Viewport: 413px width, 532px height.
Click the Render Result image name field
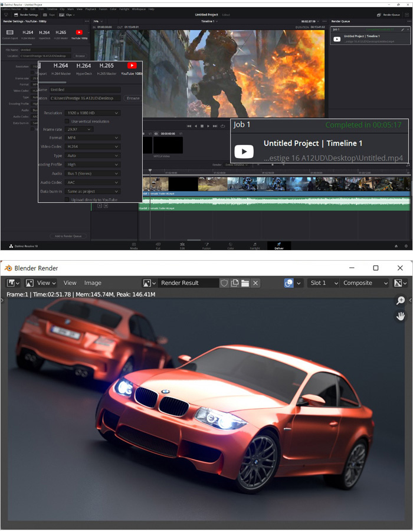coord(188,283)
